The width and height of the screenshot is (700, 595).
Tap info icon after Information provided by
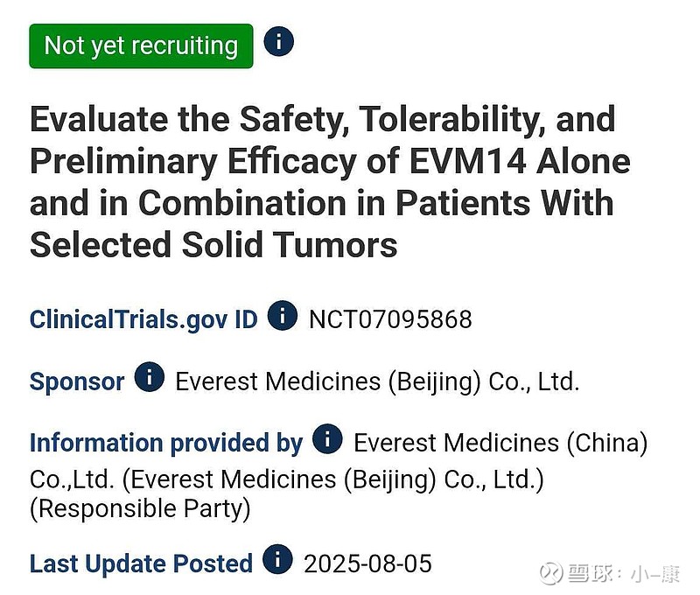327,438
